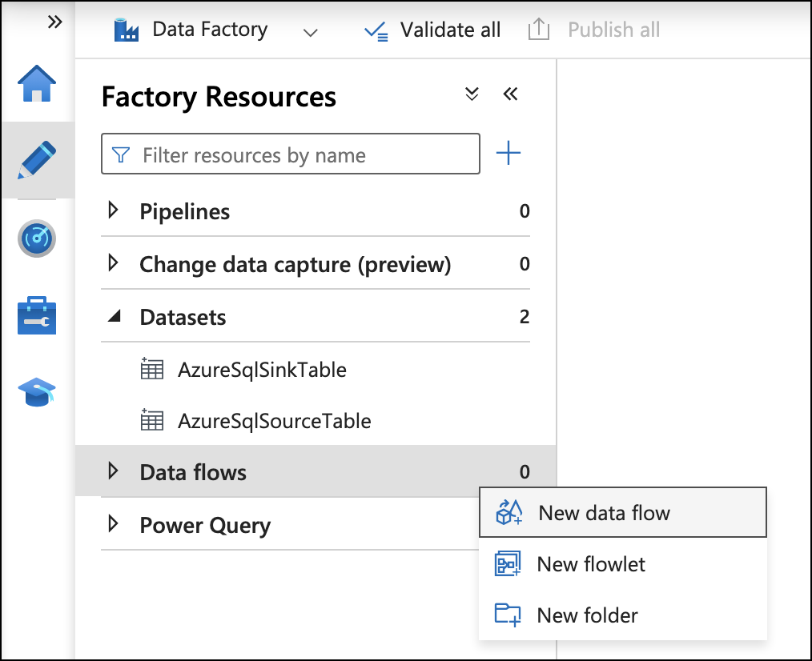Open the Home page from the left sidebar
This screenshot has width=812, height=661.
pyautogui.click(x=36, y=82)
